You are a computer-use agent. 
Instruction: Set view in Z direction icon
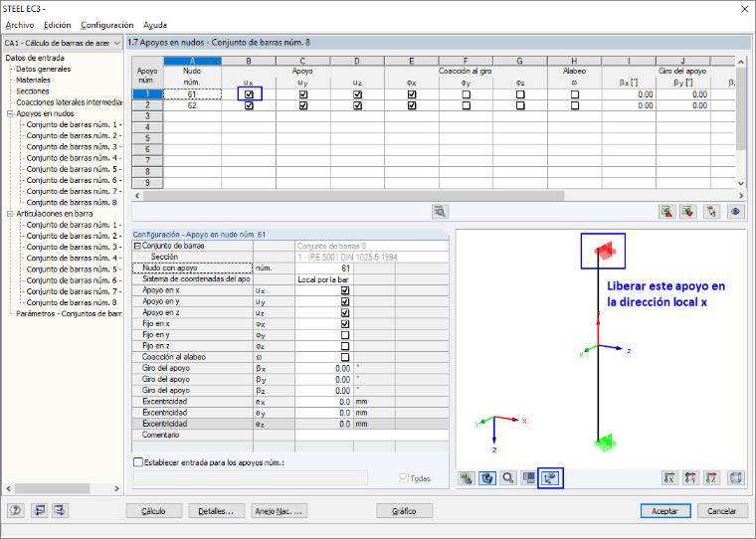(711, 478)
